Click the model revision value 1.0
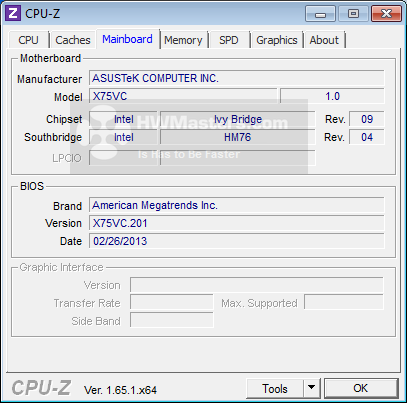The image size is (407, 403). point(332,96)
